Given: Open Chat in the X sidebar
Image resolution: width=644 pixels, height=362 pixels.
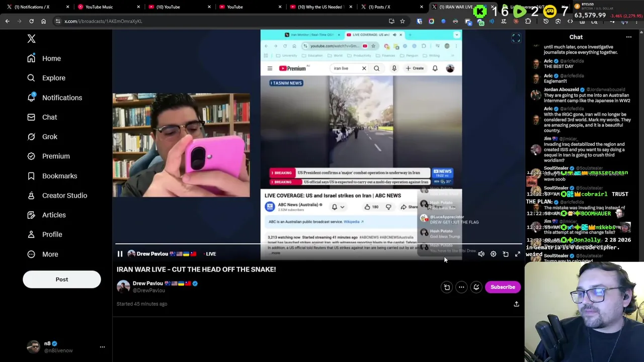Looking at the screenshot, I should pyautogui.click(x=42, y=117).
